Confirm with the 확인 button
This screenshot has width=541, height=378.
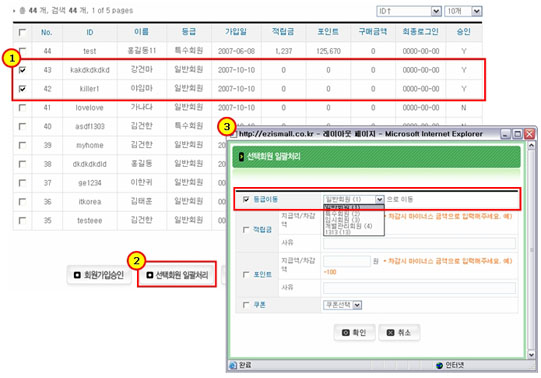(354, 332)
